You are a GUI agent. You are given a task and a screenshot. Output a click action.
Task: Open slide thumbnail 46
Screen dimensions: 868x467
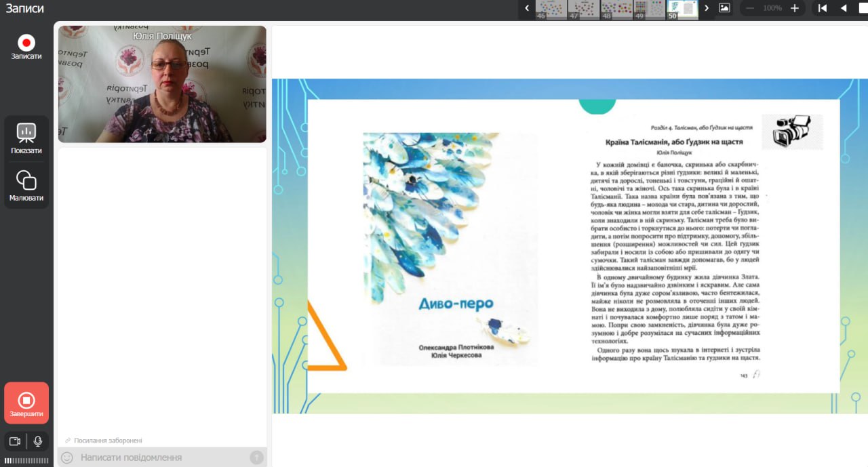[x=551, y=9]
